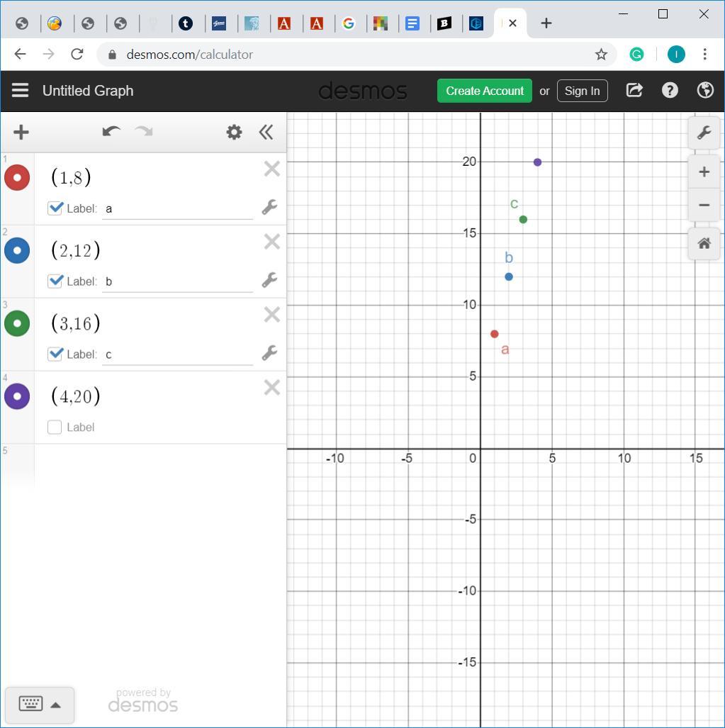This screenshot has width=725, height=728.
Task: Click empty expression row 5
Action: [143, 466]
